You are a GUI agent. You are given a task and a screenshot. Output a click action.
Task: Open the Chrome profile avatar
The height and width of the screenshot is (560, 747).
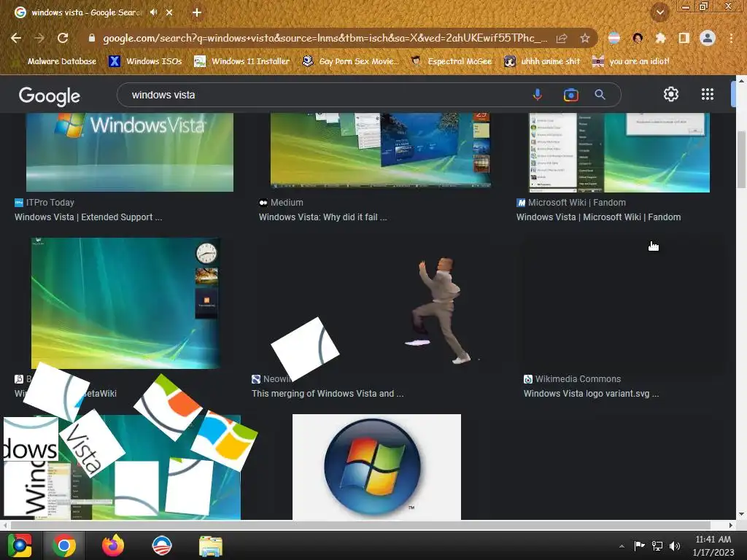click(708, 38)
